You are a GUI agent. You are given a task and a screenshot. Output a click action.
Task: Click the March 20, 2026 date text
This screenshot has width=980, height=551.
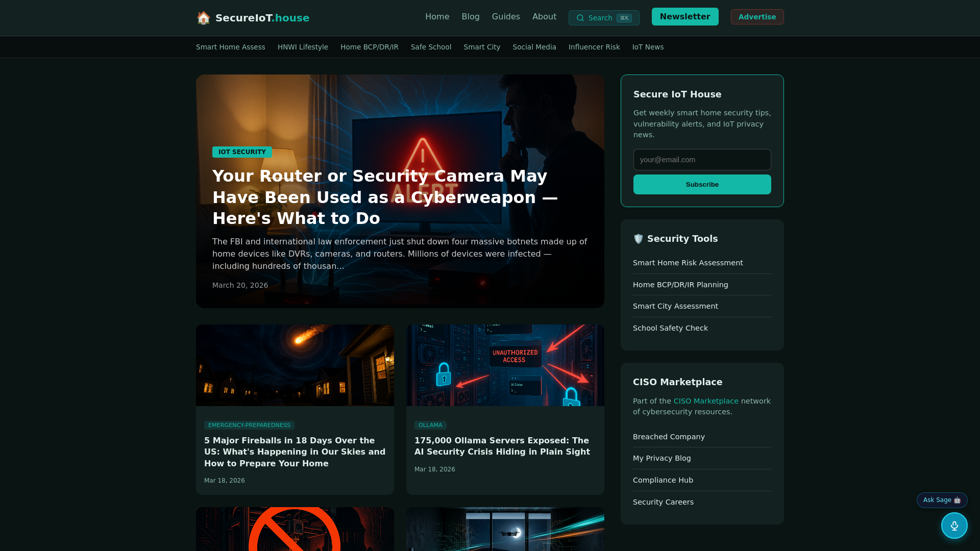[x=240, y=285]
